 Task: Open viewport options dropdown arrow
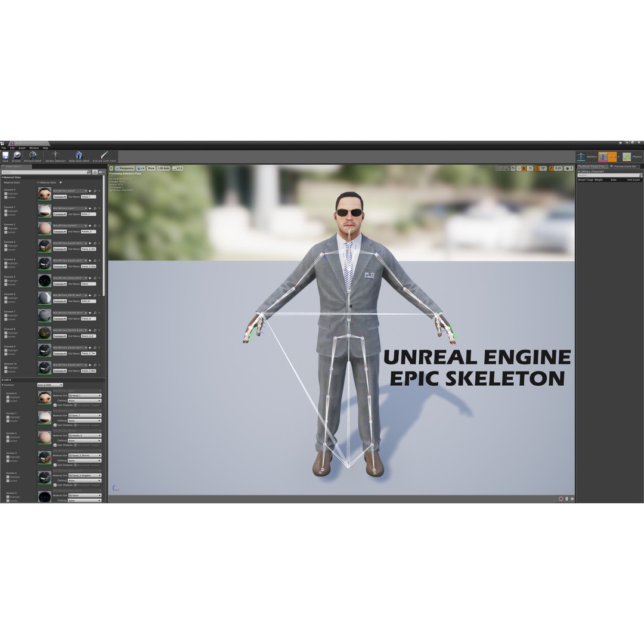pyautogui.click(x=112, y=168)
